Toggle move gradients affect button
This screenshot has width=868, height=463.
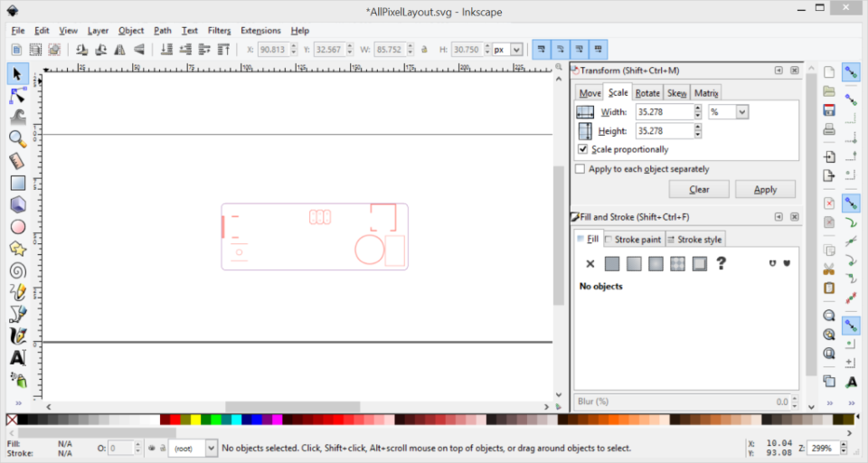click(579, 50)
